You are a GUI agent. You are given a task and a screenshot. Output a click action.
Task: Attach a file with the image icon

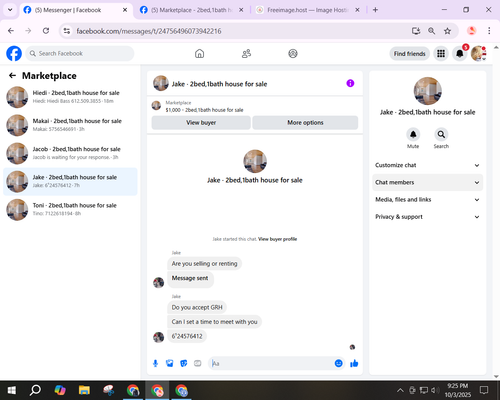(170, 363)
